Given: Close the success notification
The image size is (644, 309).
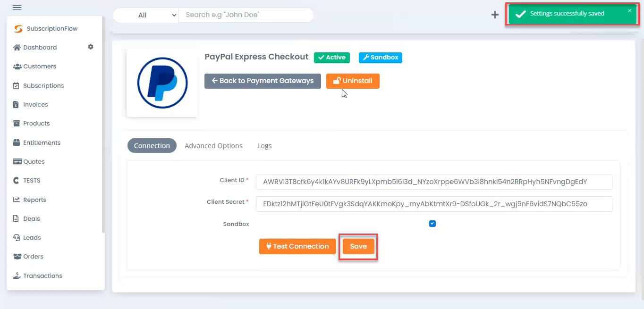Looking at the screenshot, I should click(x=629, y=10).
